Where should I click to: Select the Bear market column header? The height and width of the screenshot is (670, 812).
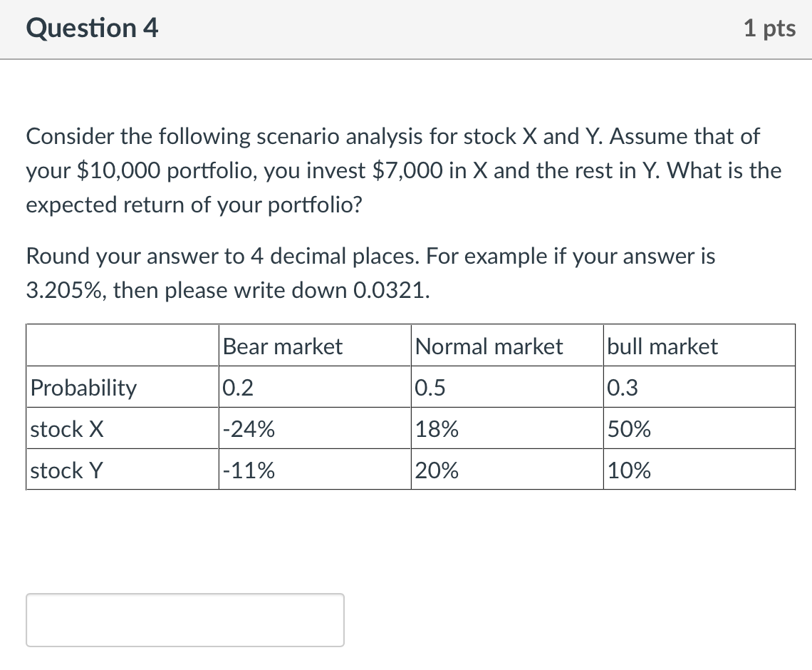pyautogui.click(x=282, y=346)
